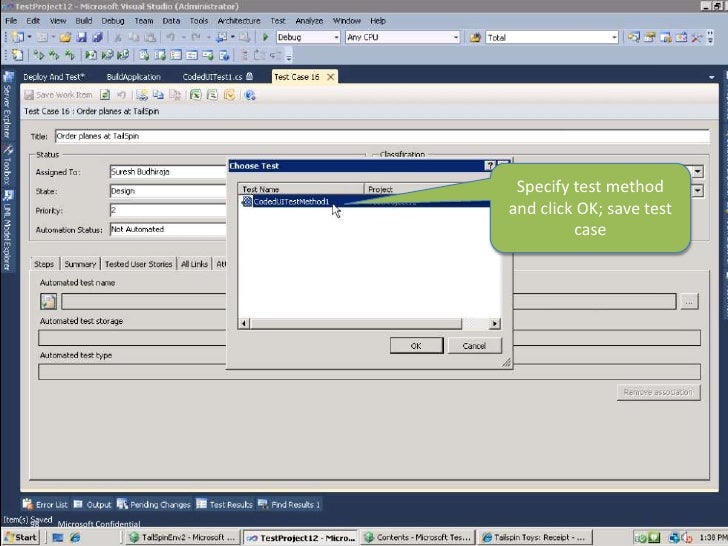728x546 pixels.
Task: Click the Windows Start button
Action: (21, 537)
